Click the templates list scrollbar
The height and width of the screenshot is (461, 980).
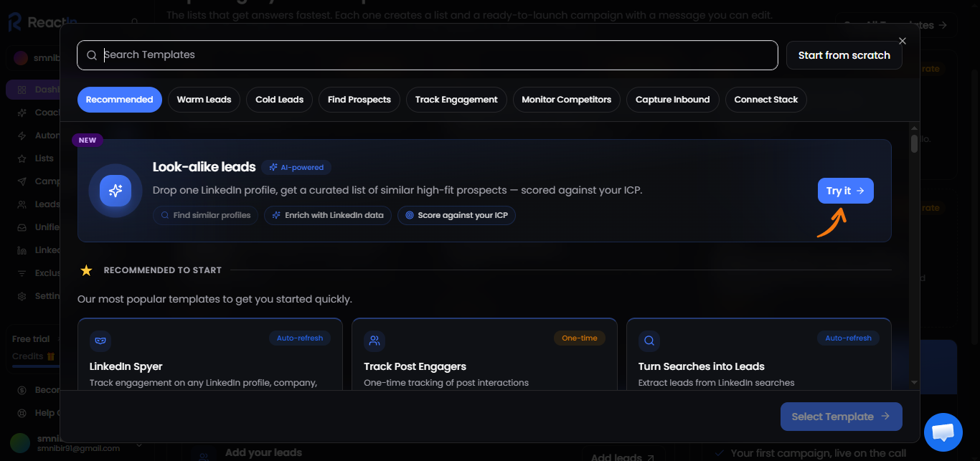point(914,143)
